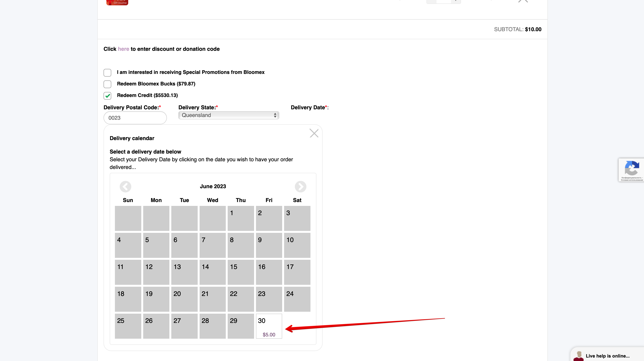Click June 15 in the calendar

click(241, 272)
